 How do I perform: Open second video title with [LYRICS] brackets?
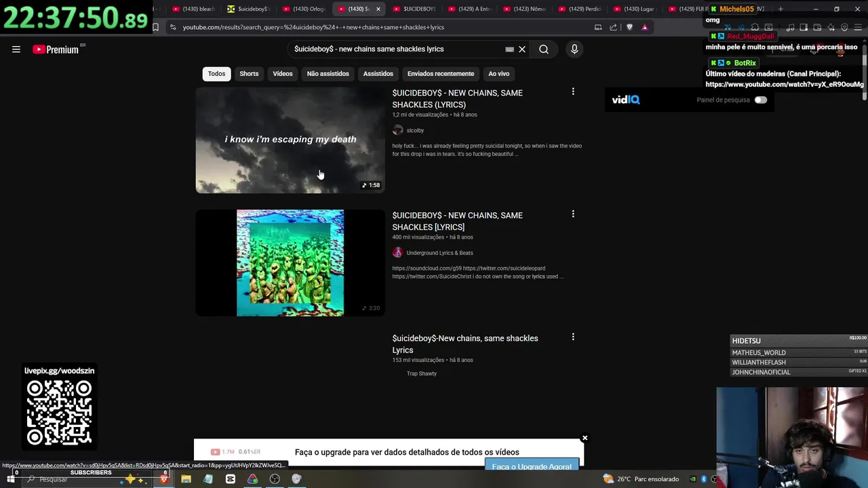tap(458, 221)
